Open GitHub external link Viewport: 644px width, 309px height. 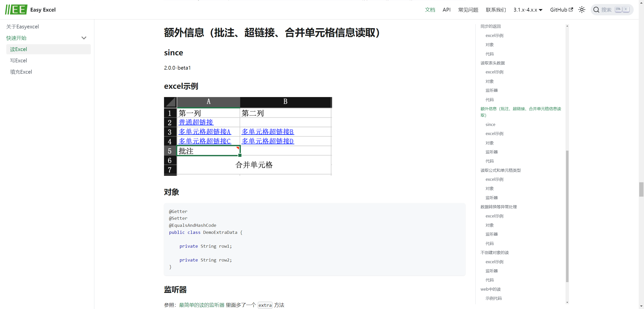(x=561, y=10)
